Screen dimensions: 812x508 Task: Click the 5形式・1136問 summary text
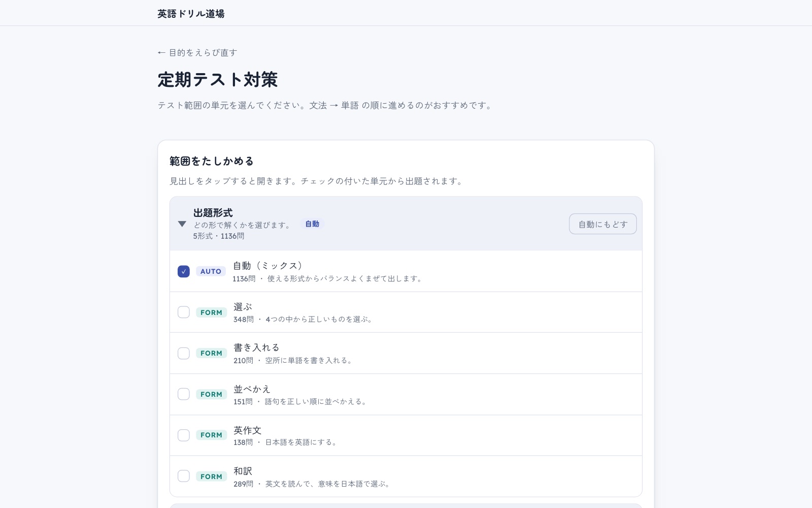219,236
